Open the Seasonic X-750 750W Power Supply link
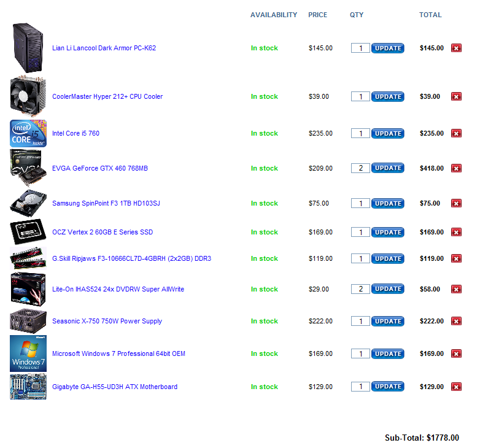480x448 pixels. click(107, 321)
